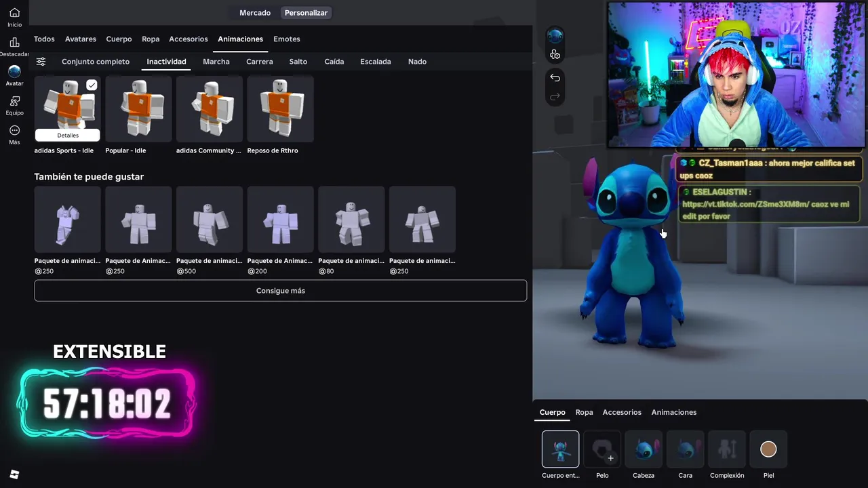This screenshot has width=868, height=488.
Task: Open the top Cuerpo category tab
Action: 119,39
